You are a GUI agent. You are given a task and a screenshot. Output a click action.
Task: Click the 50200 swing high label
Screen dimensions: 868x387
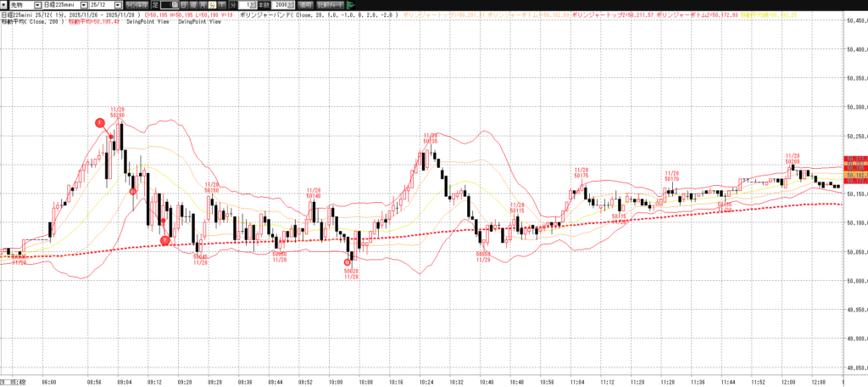click(x=793, y=159)
